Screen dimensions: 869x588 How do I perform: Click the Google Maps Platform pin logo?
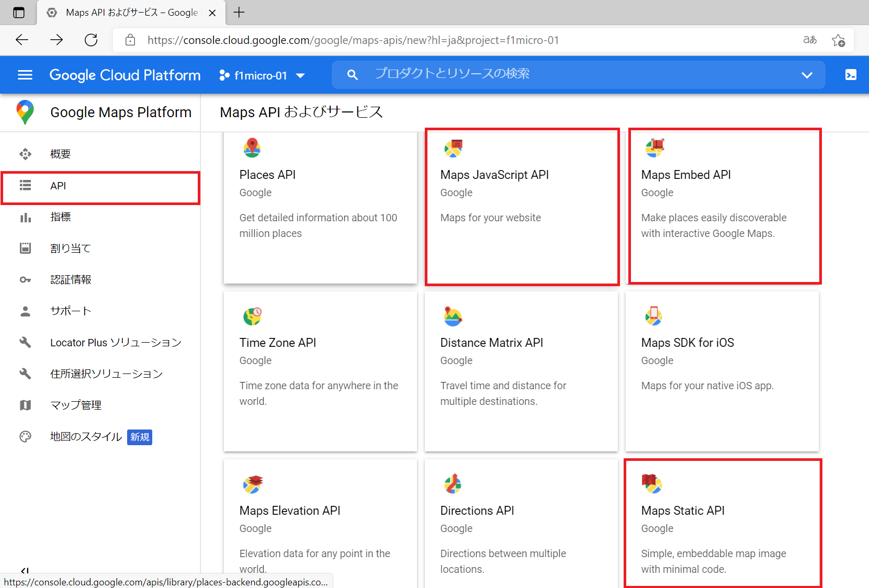click(x=25, y=112)
